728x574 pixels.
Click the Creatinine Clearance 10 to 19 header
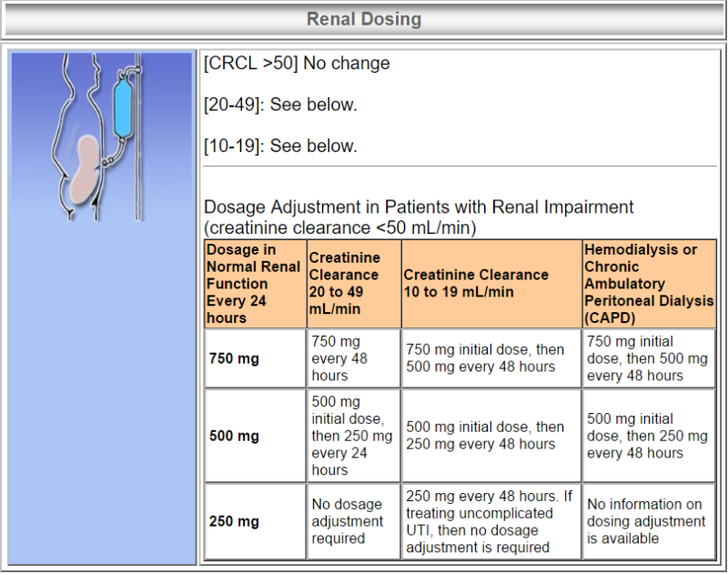coord(490,282)
